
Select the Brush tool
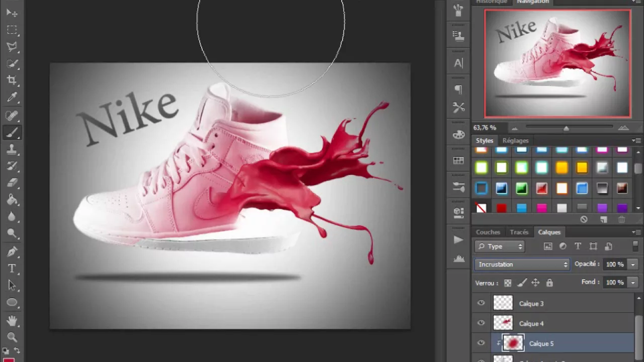(x=12, y=133)
